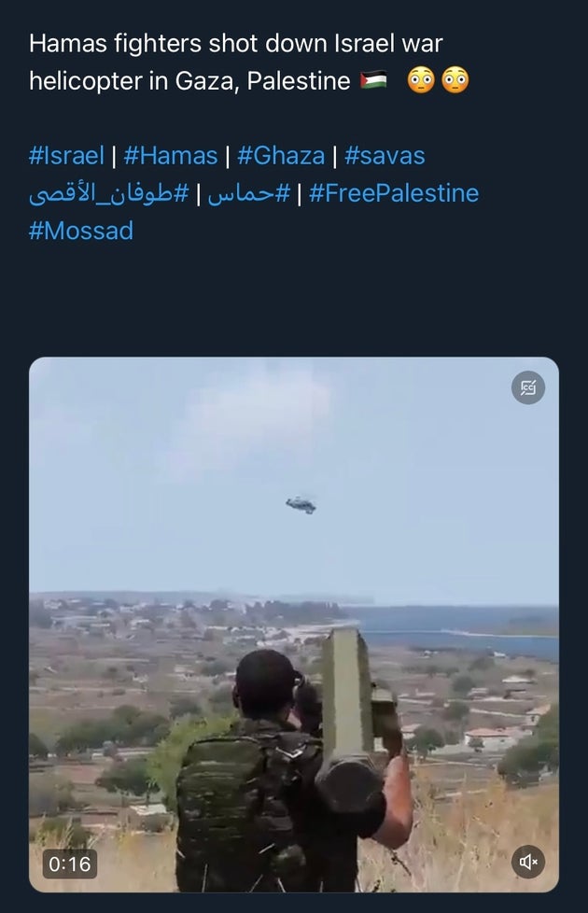This screenshot has width=588, height=913.
Task: Click the first flushed face emoji
Action: click(422, 81)
